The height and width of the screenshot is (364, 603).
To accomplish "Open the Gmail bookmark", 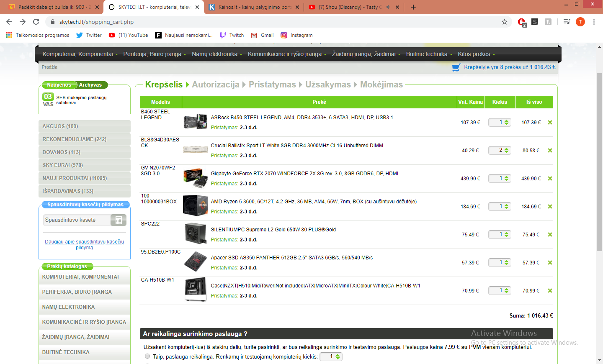I will pos(263,35).
